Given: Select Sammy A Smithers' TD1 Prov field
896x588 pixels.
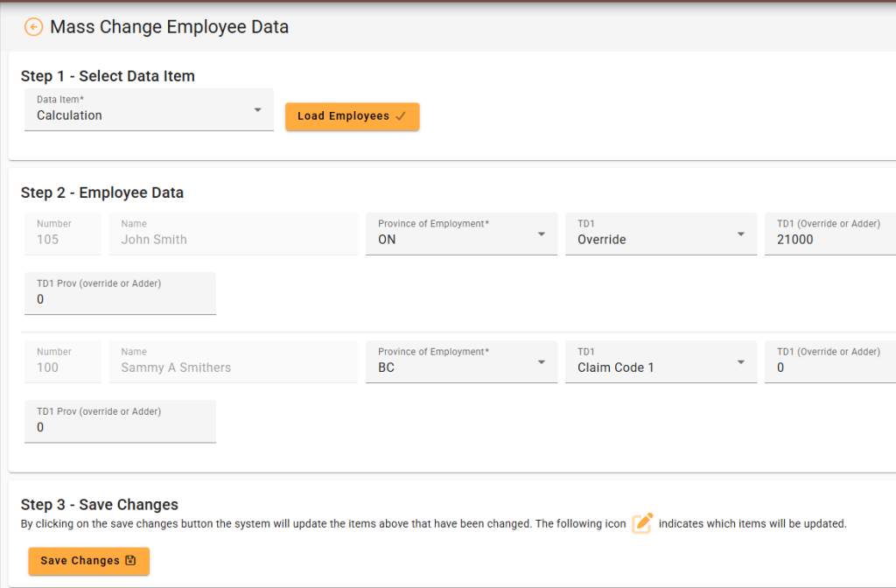Looking at the screenshot, I should point(120,422).
